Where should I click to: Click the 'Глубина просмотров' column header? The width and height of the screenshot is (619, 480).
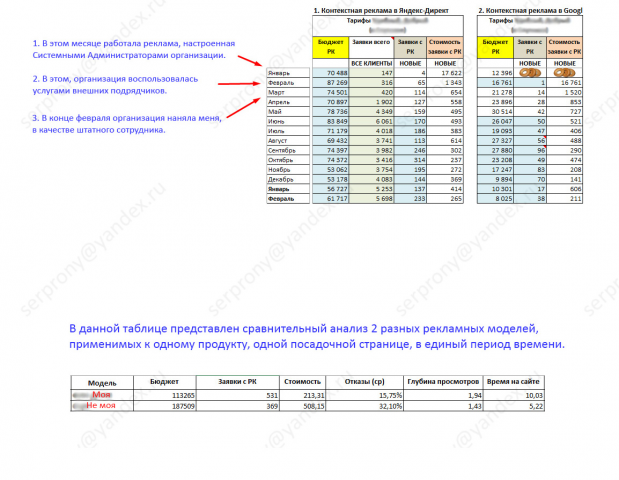(443, 382)
